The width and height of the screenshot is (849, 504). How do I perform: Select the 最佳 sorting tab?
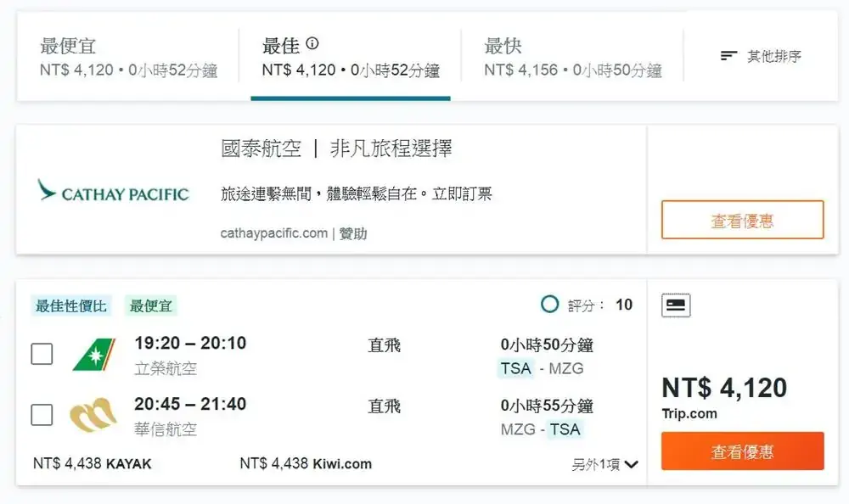coord(351,57)
